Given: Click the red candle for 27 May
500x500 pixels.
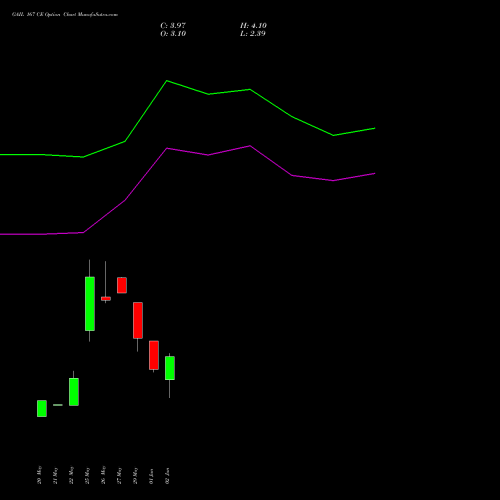Looking at the screenshot, I should (122, 285).
